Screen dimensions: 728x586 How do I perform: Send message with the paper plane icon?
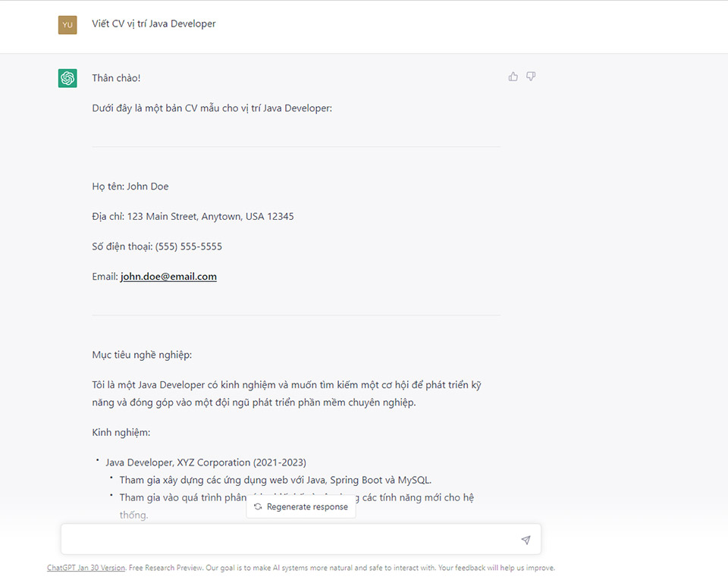[x=526, y=540]
